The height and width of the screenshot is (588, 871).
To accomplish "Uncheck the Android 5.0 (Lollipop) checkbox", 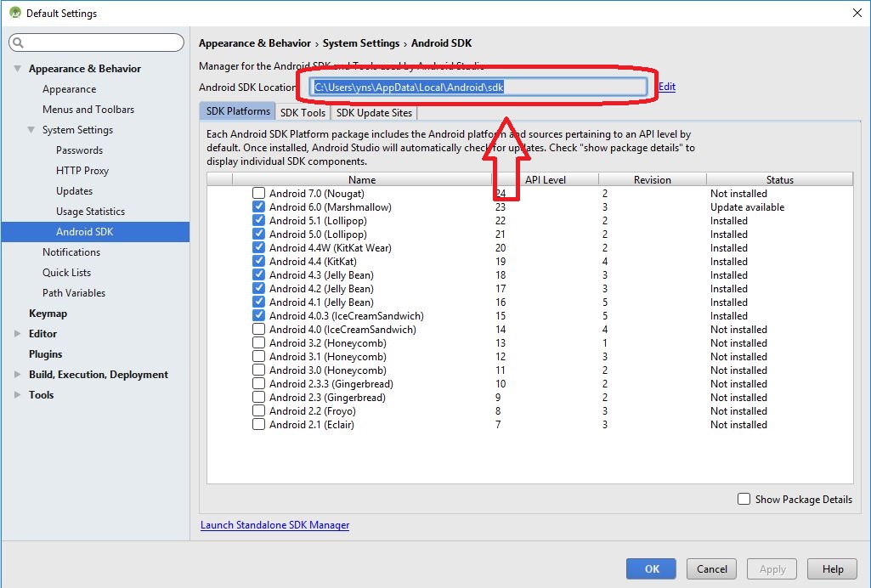I will 258,234.
